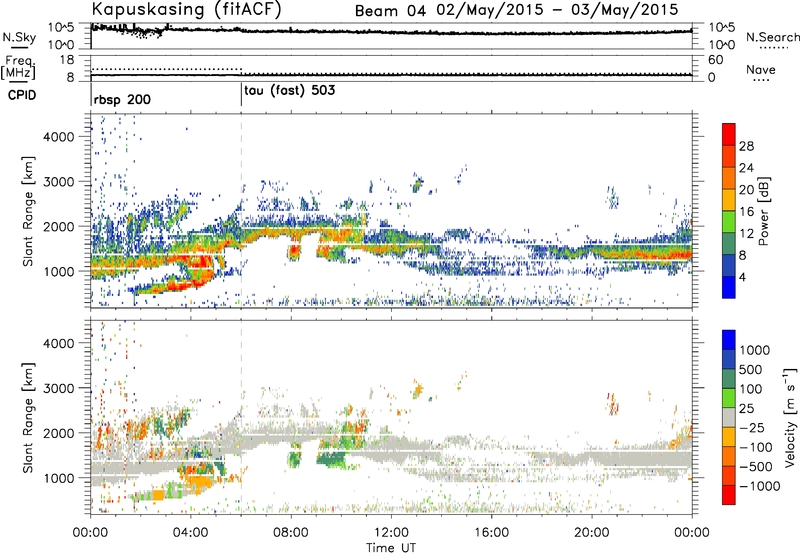
Task: Click the 'Freq. [MHz]' axis label
Action: (18, 68)
